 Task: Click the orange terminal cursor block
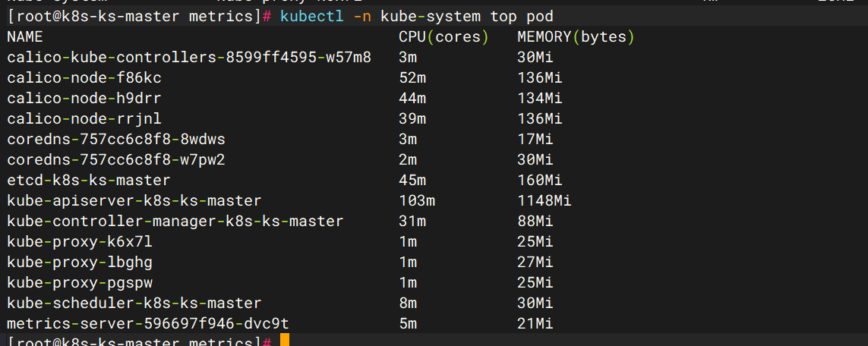284,341
